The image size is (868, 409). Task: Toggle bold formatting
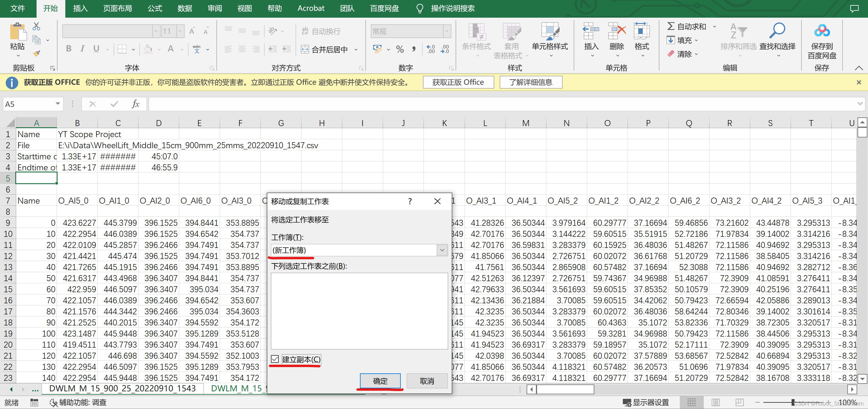coord(69,49)
